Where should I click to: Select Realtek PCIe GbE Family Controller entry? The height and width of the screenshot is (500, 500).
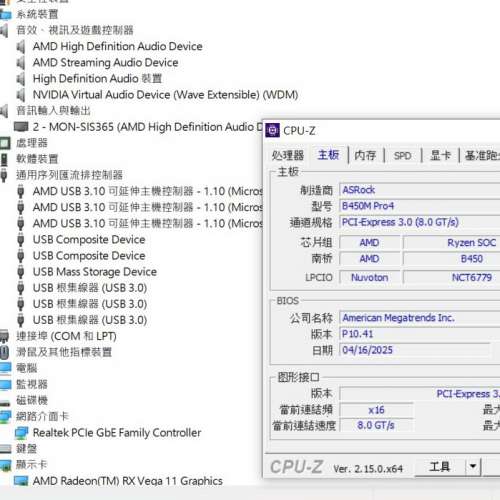tap(117, 433)
